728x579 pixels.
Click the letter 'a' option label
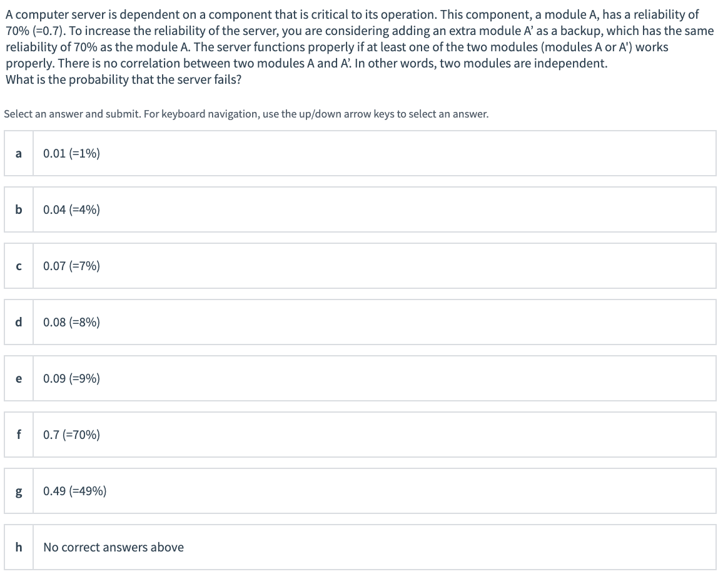(x=19, y=153)
